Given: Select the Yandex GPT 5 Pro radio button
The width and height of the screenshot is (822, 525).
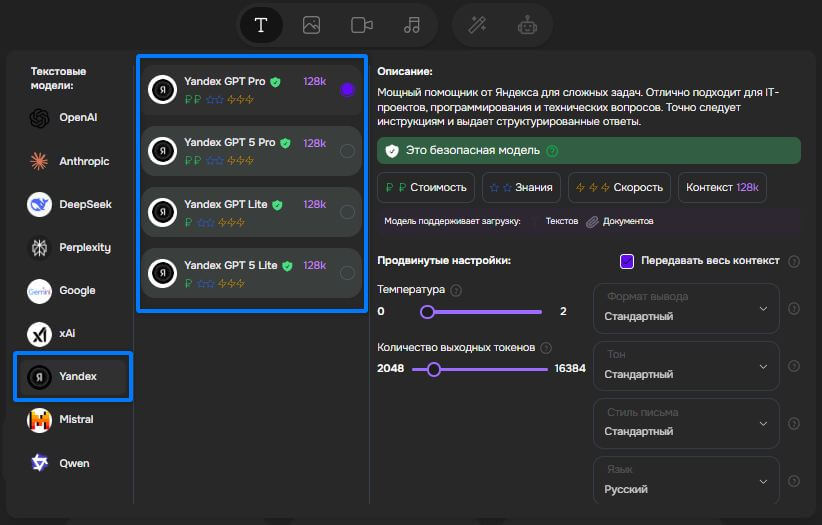Looking at the screenshot, I should 347,151.
